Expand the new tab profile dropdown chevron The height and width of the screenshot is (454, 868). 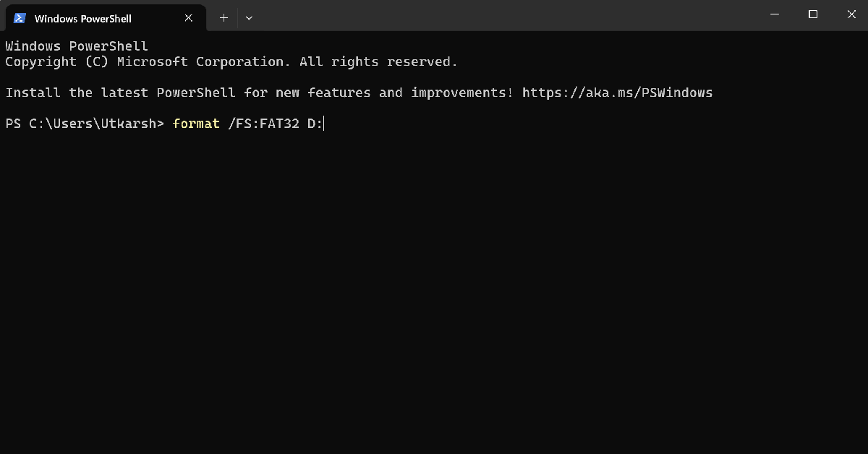(x=249, y=18)
